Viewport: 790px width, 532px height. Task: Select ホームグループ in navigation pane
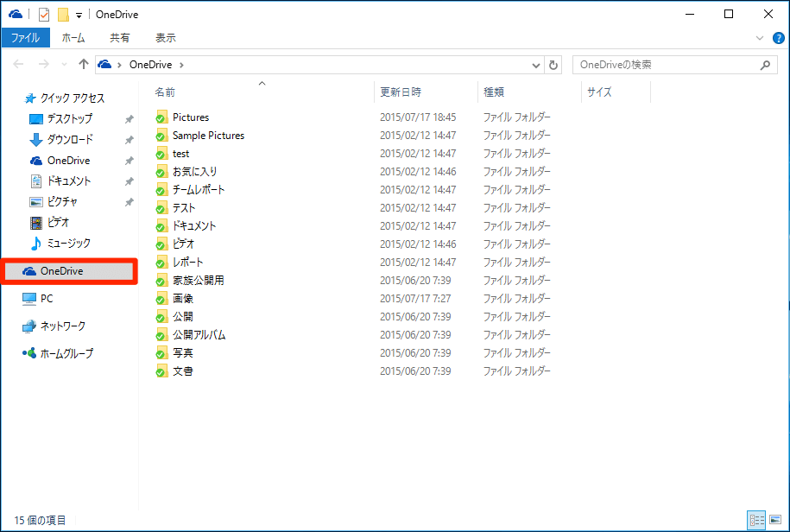(58, 354)
